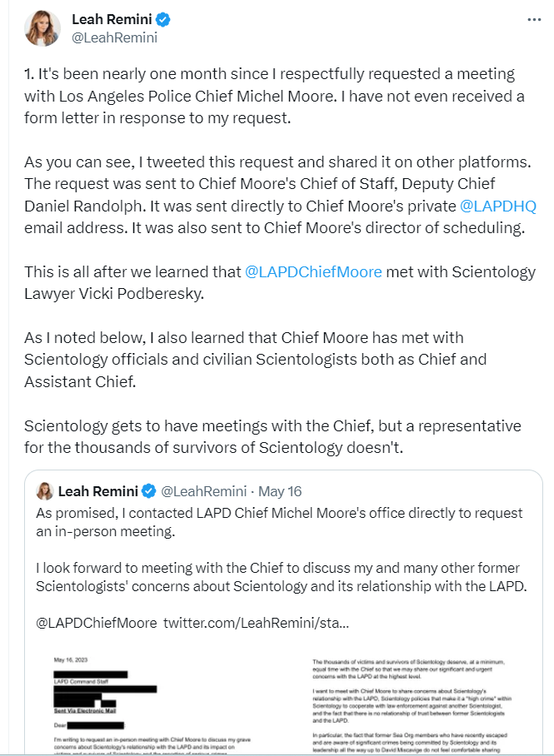Open the May 16 timestamp
554x756 pixels.
[279, 490]
